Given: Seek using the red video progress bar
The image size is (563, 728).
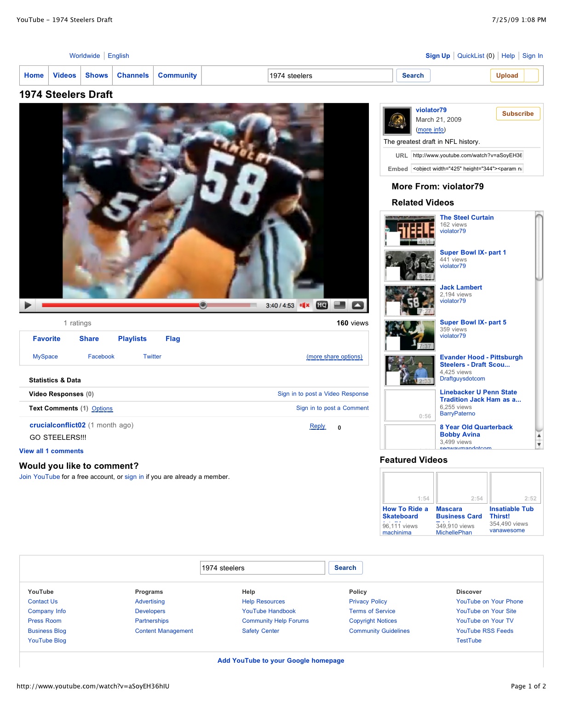Looking at the screenshot, I should (149, 305).
